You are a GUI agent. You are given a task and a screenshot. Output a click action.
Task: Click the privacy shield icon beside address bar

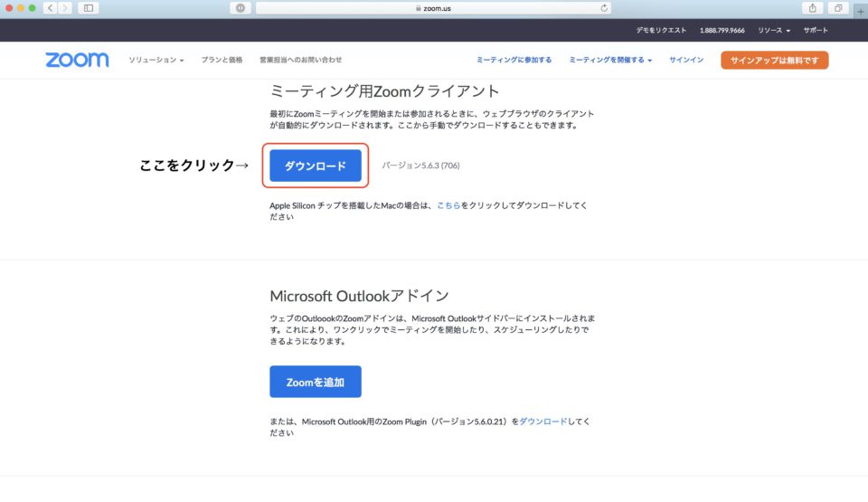241,8
